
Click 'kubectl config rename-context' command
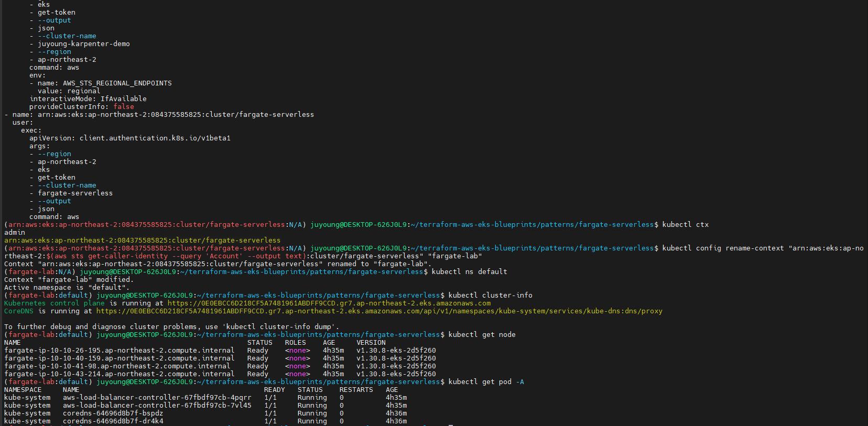tap(723, 248)
